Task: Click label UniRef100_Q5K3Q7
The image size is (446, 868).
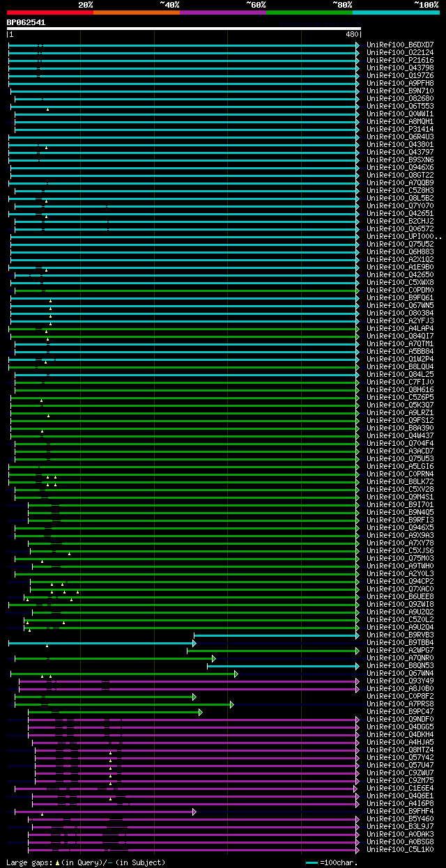Action: coord(401,405)
